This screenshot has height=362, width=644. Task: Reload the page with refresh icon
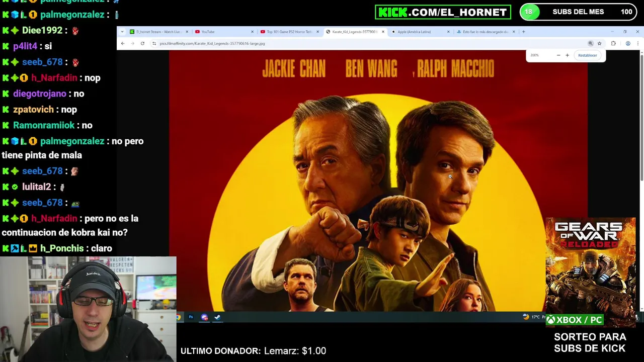click(142, 43)
